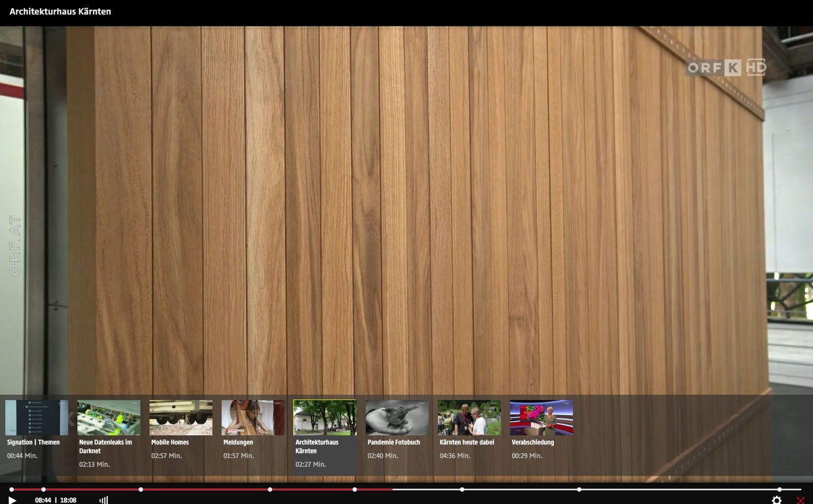The width and height of the screenshot is (813, 504).
Task: Click the Mobile Homes title text
Action: (170, 443)
